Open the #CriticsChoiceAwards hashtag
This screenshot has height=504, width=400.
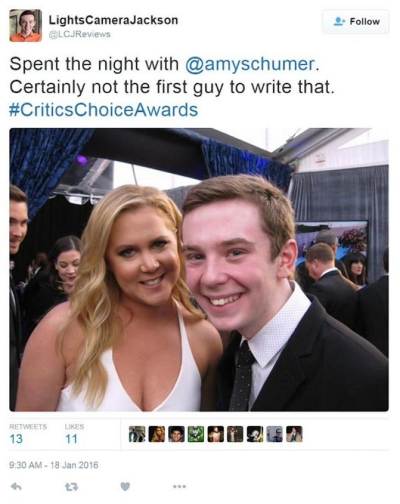(104, 110)
